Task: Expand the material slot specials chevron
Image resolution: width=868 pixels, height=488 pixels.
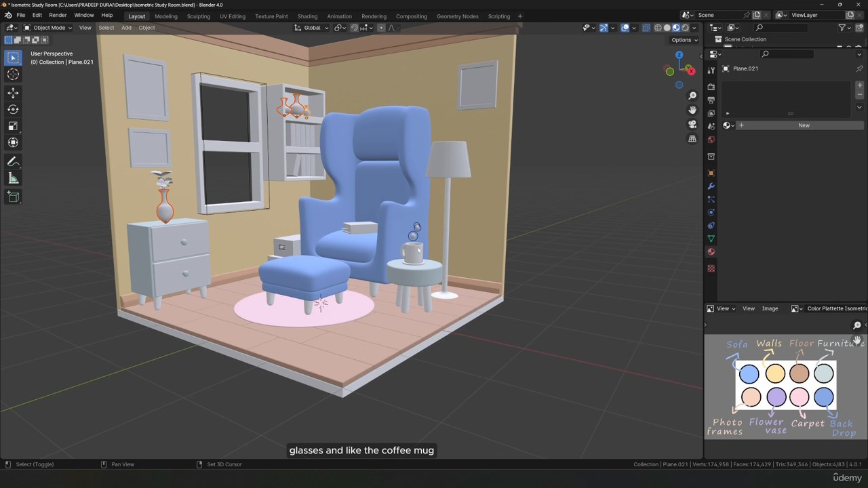Action: click(859, 107)
